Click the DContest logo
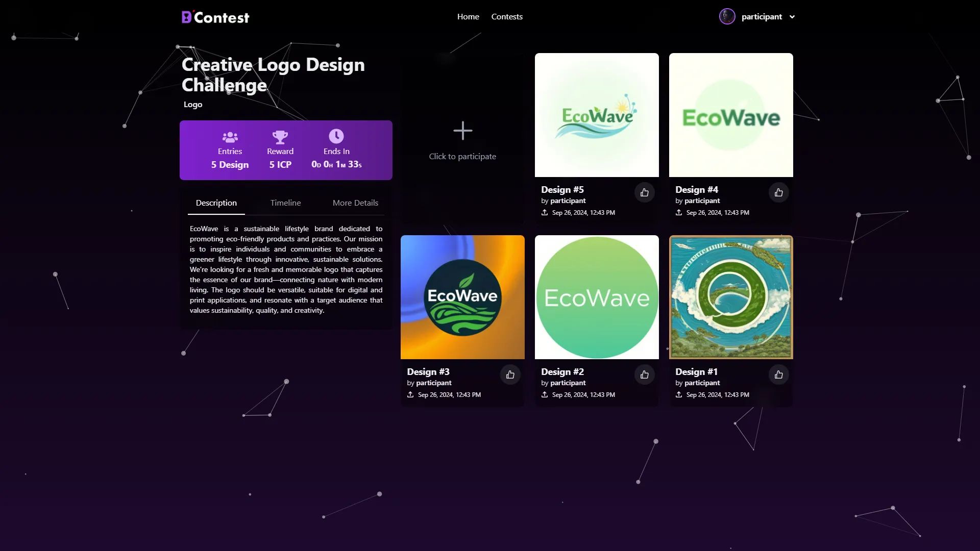 click(215, 17)
